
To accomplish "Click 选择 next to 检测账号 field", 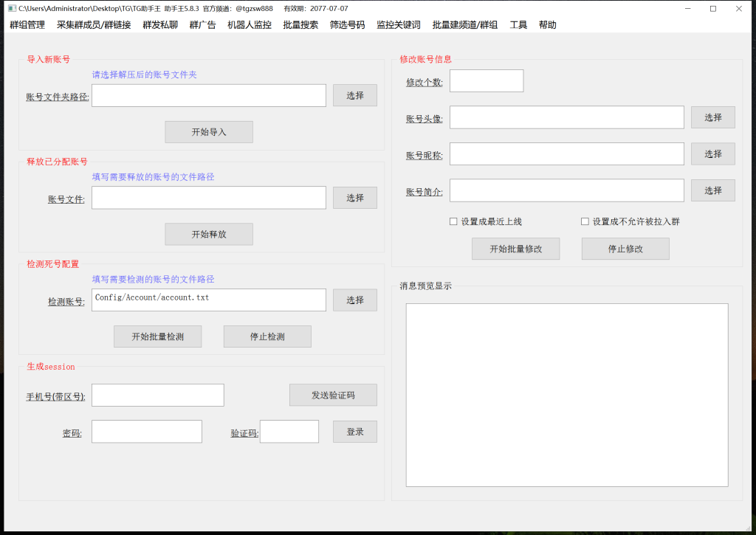I will tap(355, 300).
